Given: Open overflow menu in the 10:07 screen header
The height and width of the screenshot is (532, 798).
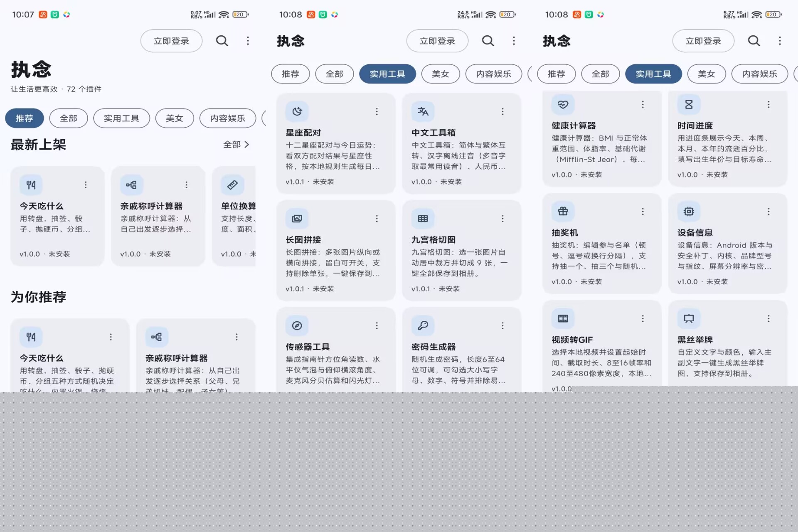Looking at the screenshot, I should 248,41.
